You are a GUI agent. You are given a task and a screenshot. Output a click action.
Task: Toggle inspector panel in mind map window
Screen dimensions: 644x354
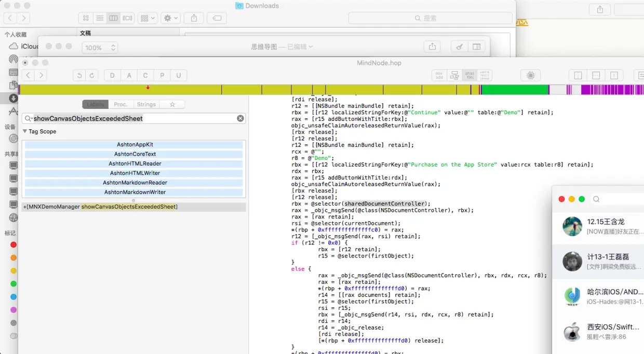(x=476, y=47)
